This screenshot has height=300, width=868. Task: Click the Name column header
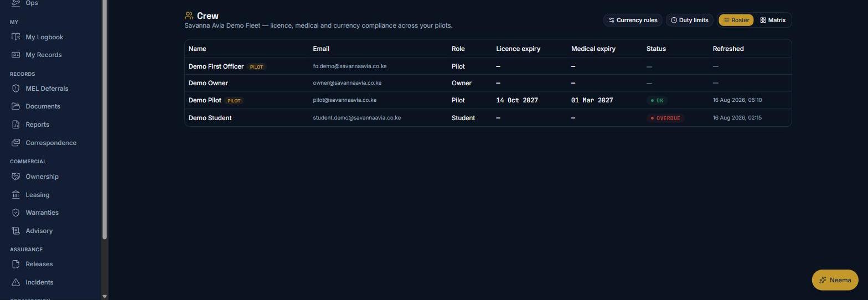197,49
